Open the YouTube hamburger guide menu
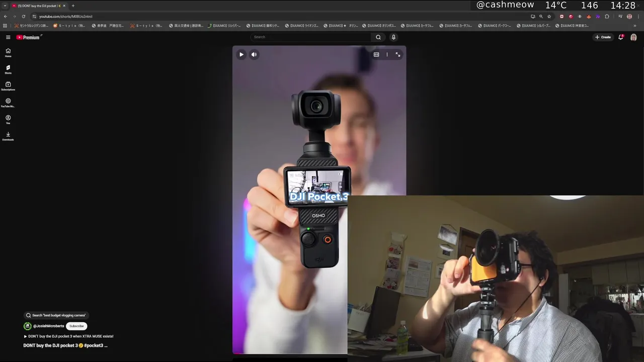This screenshot has width=644, height=362. [8, 37]
